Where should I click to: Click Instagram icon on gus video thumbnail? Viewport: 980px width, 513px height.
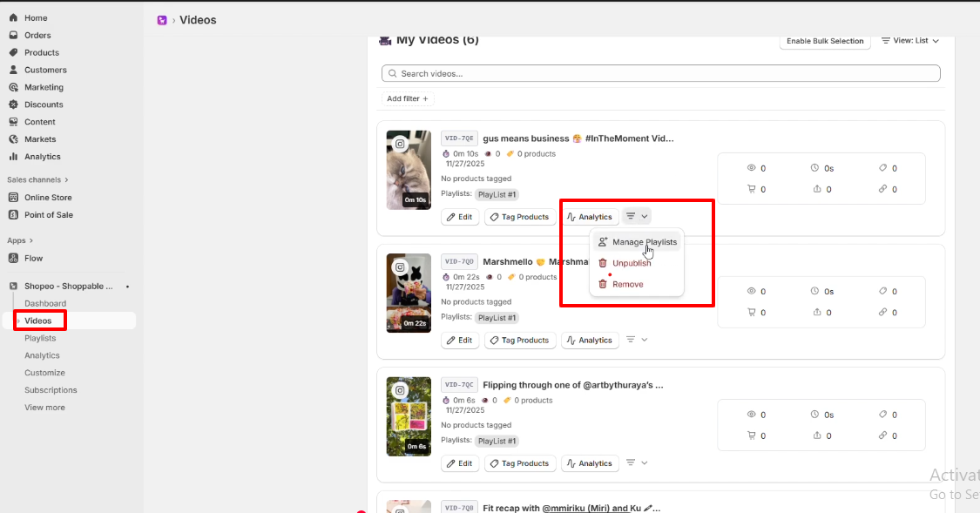(x=400, y=145)
